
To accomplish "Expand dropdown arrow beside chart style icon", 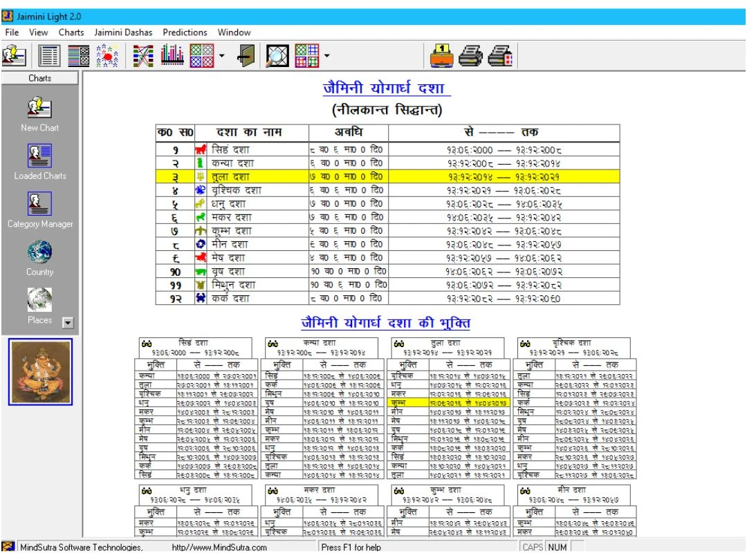I will (222, 56).
